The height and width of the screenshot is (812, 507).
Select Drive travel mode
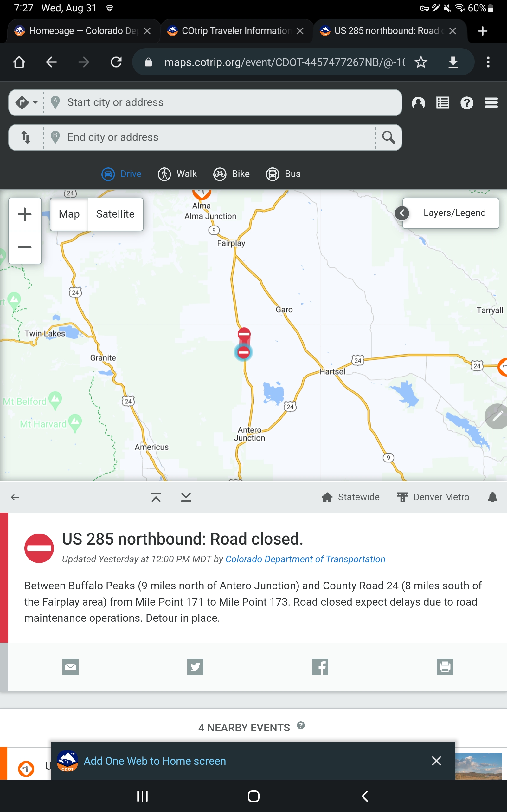121,174
